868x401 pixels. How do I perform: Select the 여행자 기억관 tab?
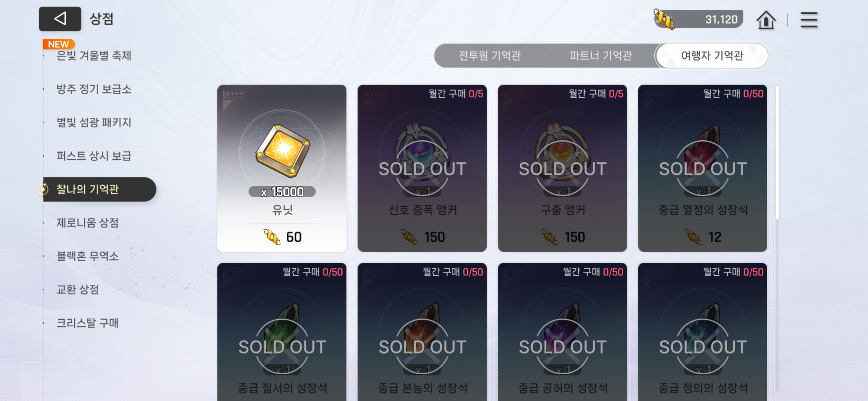click(x=712, y=56)
